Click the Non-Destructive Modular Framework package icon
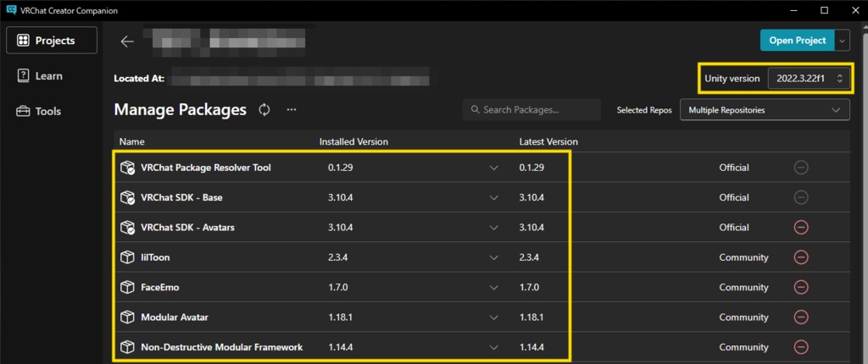The height and width of the screenshot is (364, 868). coord(127,347)
